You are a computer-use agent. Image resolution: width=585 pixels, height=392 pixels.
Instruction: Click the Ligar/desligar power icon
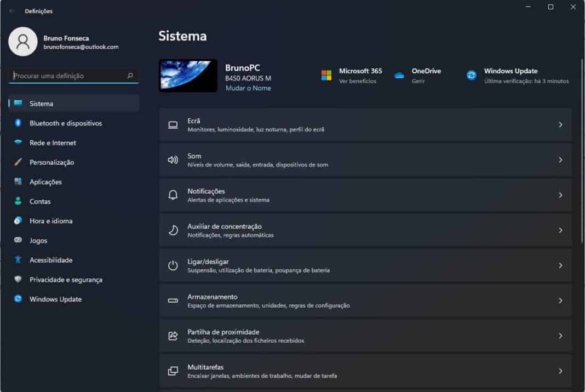(x=171, y=265)
